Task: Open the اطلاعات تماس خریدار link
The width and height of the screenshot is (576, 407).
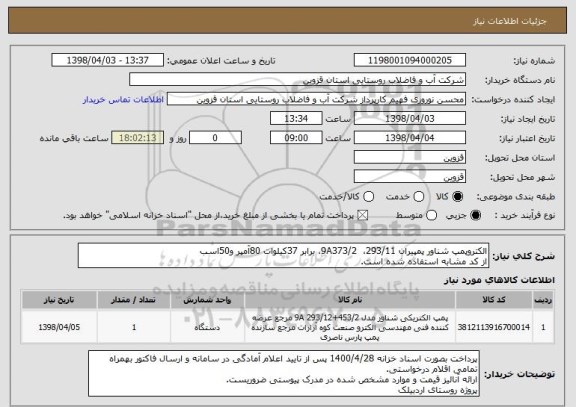Action: click(x=123, y=100)
